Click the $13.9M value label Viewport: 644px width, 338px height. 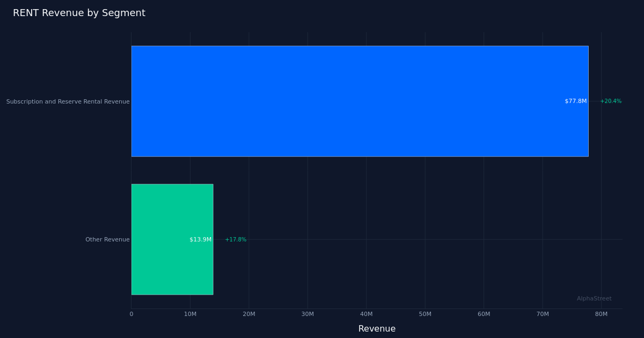[x=200, y=240]
